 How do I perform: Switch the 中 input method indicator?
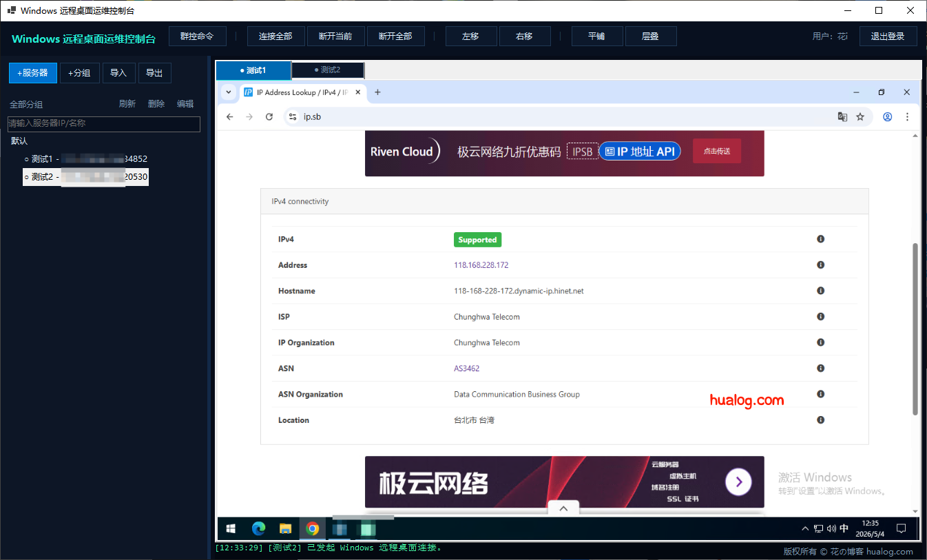click(x=844, y=528)
